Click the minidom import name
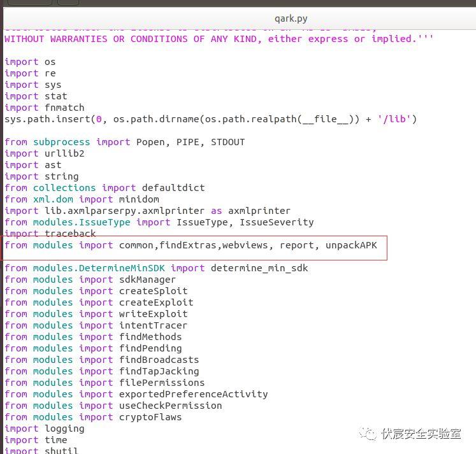The width and height of the screenshot is (476, 454). (x=139, y=199)
